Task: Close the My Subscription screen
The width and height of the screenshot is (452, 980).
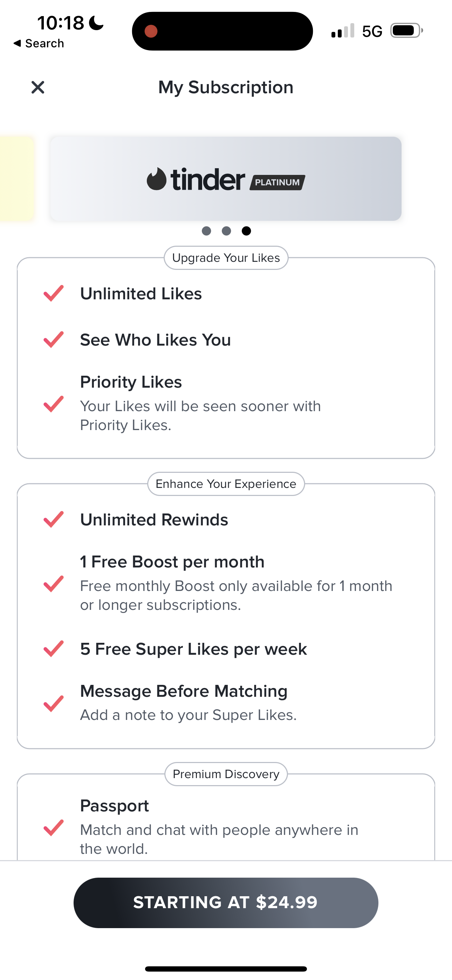Action: coord(38,88)
